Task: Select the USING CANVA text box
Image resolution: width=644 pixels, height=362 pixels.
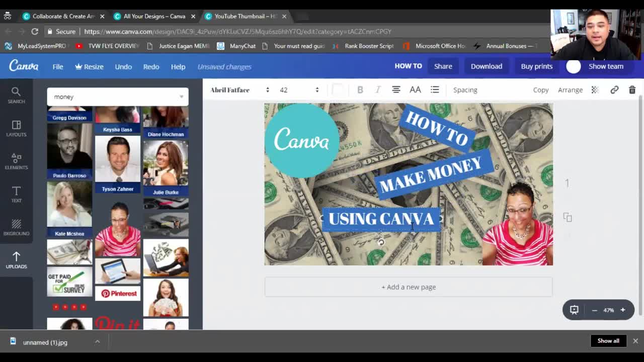Action: [x=381, y=219]
